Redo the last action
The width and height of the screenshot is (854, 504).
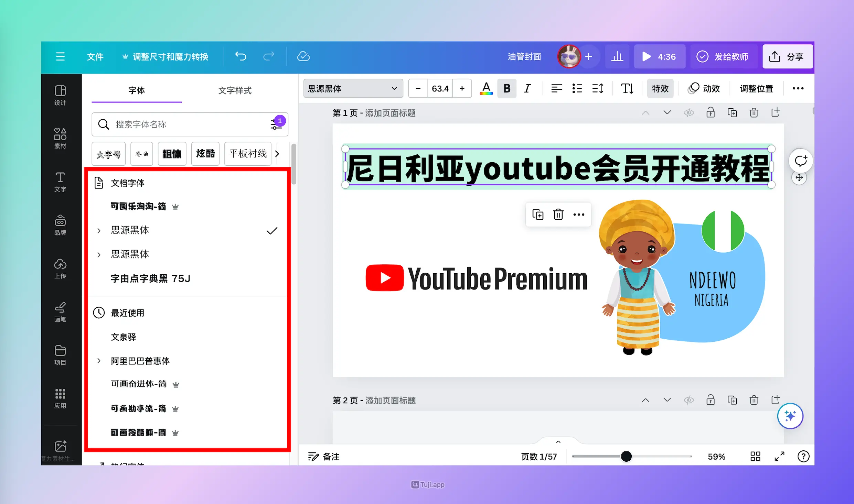(x=269, y=56)
